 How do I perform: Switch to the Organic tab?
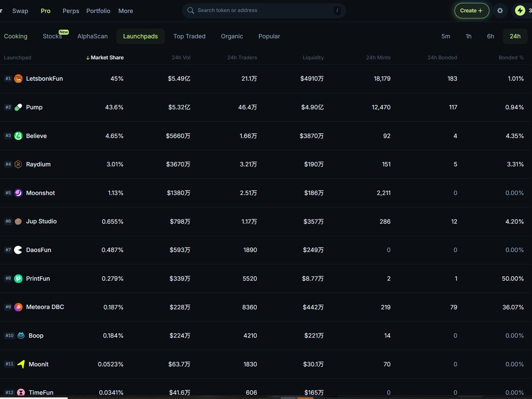(232, 36)
